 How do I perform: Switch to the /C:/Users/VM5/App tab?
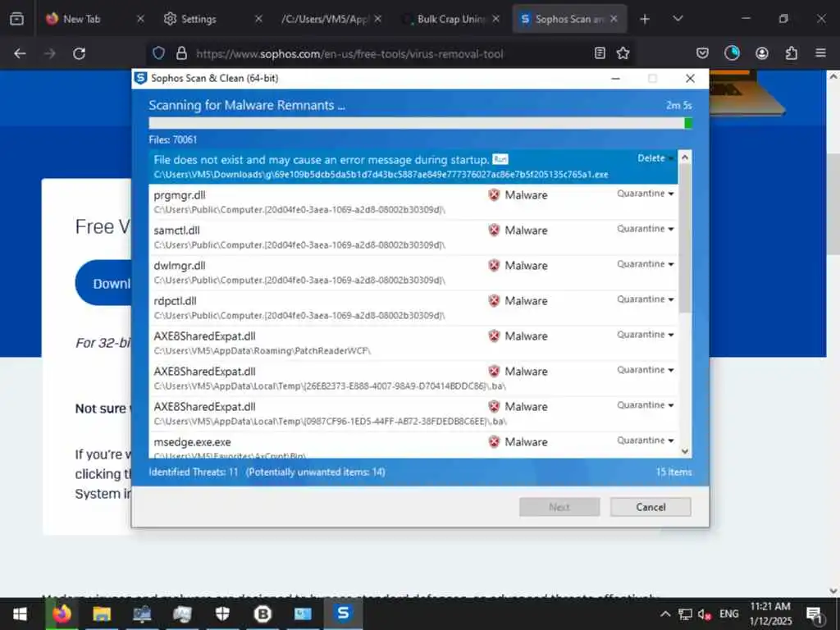coord(330,19)
